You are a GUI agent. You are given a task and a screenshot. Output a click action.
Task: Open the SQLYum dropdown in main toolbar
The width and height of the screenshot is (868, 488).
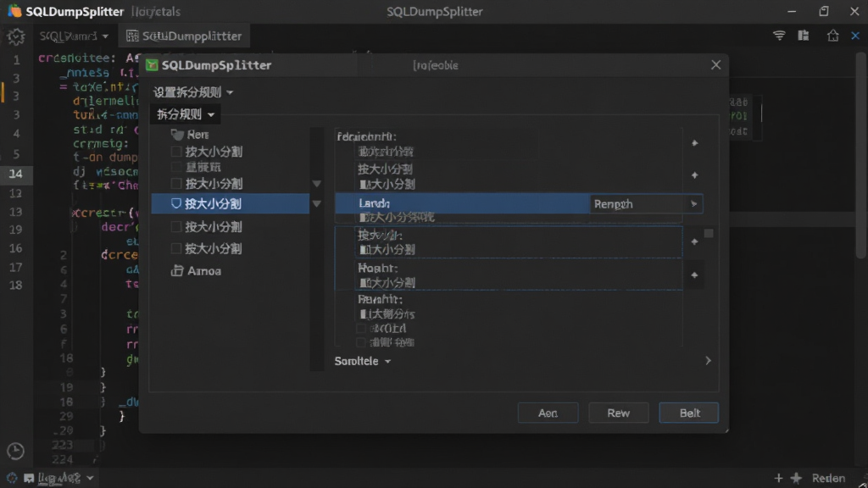[74, 36]
